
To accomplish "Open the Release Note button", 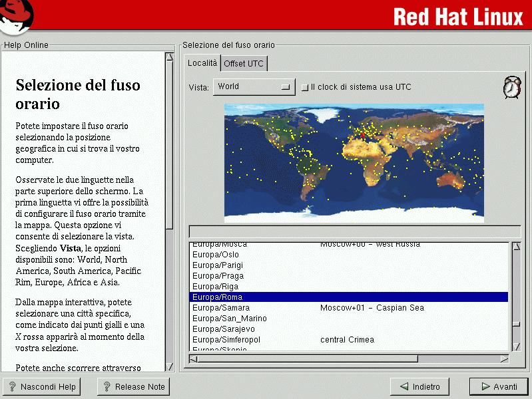I will point(133,386).
